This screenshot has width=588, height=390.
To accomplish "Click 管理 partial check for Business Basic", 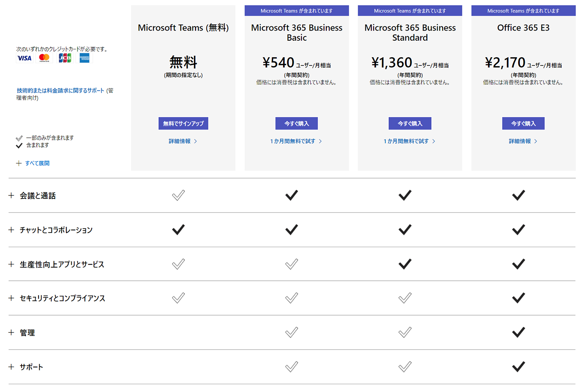I will (x=292, y=332).
